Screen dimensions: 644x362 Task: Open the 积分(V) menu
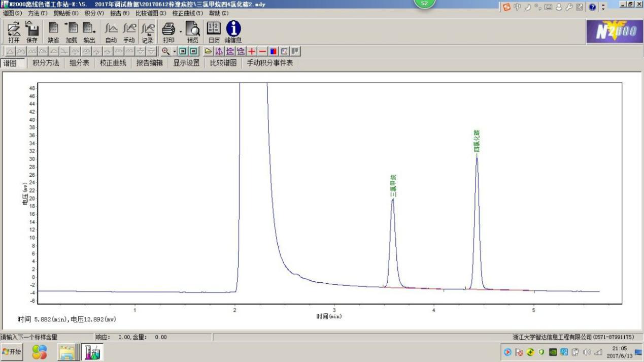coord(94,13)
